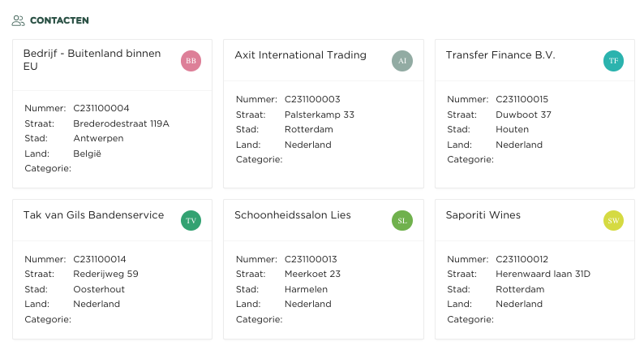Open Saporiti Wines contact
Viewport: 644px width, 346px height.
483,215
